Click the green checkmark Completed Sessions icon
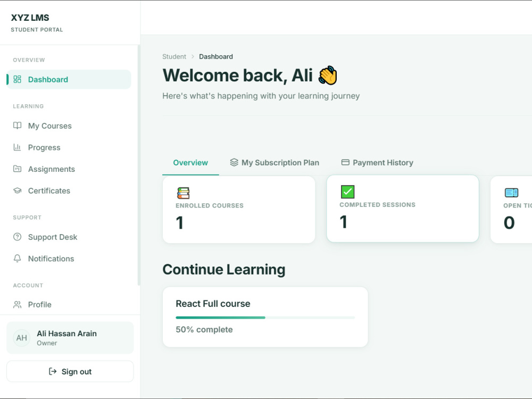The width and height of the screenshot is (532, 399). coord(347,192)
